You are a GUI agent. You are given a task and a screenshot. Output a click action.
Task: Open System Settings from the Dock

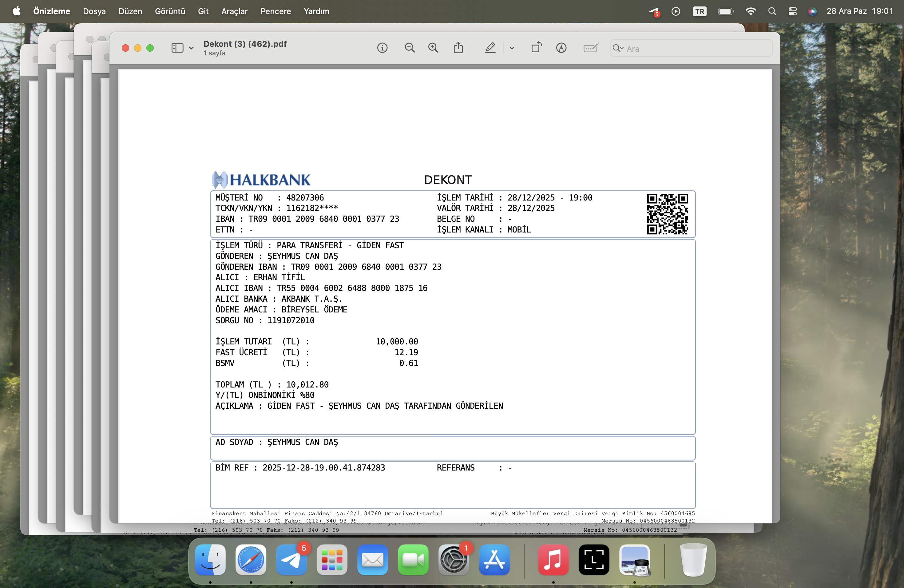pos(454,559)
